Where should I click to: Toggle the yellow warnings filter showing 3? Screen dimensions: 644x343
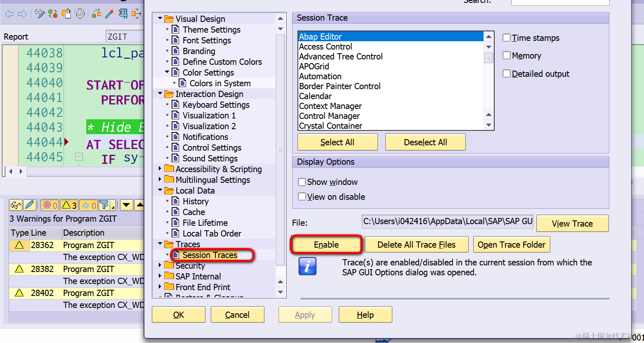point(69,205)
